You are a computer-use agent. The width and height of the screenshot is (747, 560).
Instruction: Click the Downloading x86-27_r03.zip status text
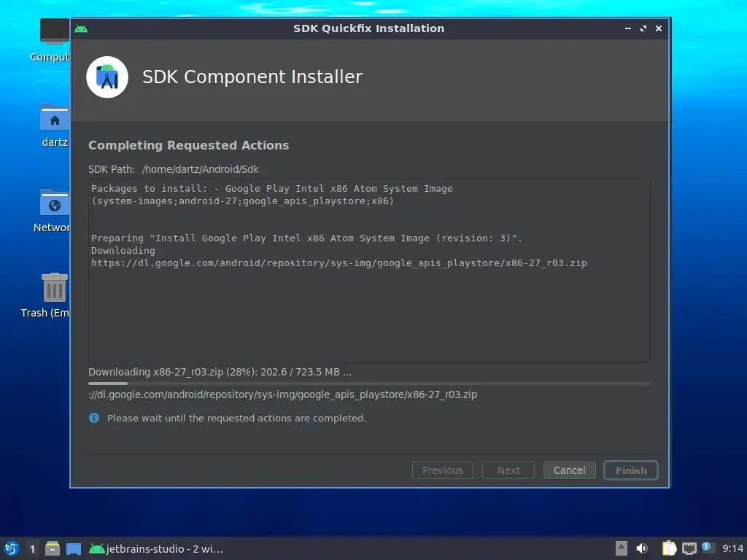(x=220, y=372)
